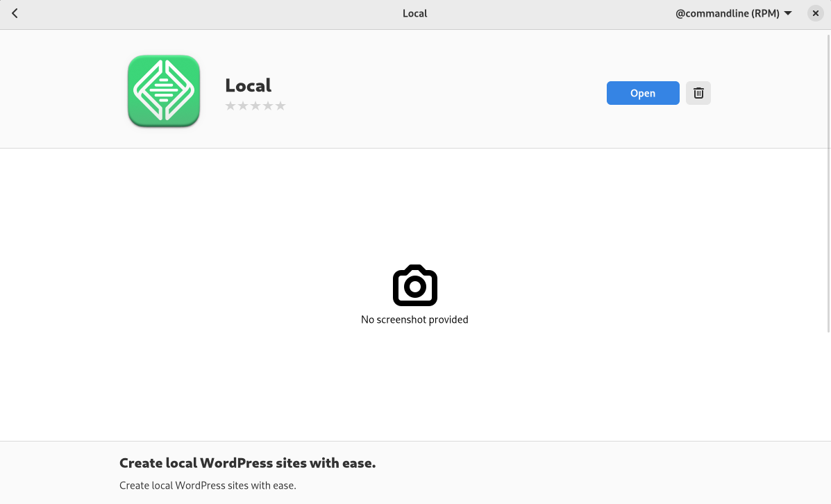Click the fifth rating star
The height and width of the screenshot is (504, 831).
[280, 106]
